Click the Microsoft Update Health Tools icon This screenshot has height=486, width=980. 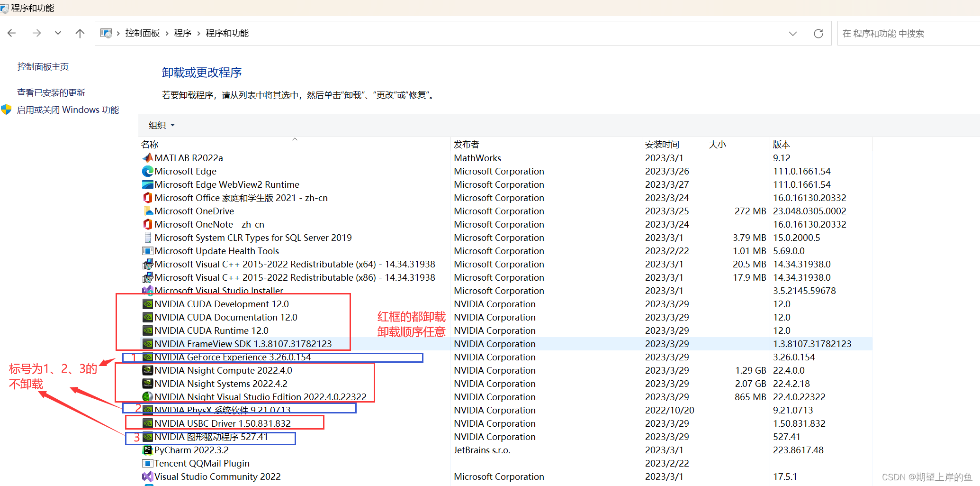pyautogui.click(x=148, y=251)
